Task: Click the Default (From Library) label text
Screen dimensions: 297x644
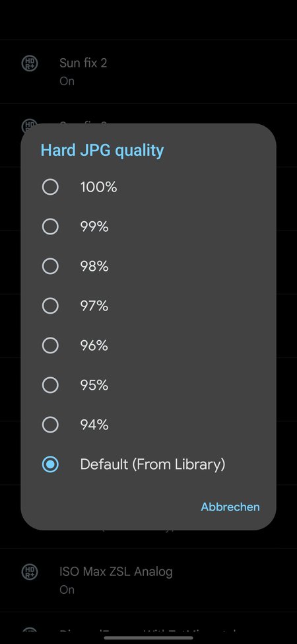Action: click(x=152, y=464)
